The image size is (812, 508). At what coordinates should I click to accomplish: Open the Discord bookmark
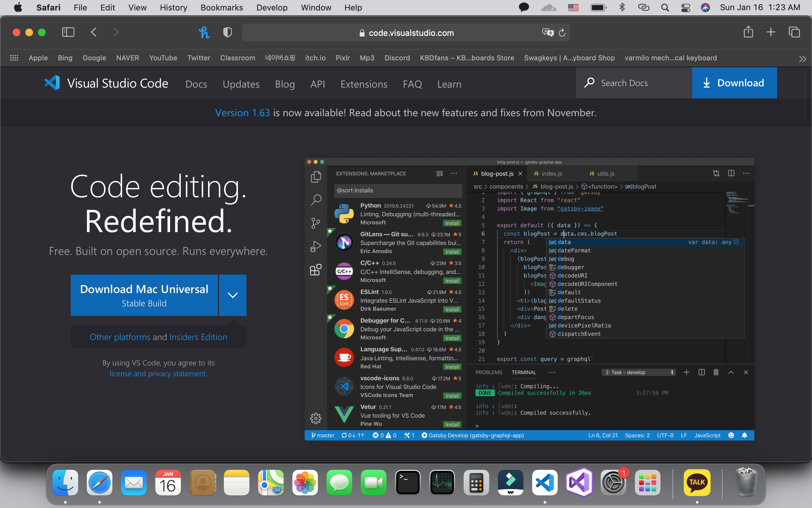click(397, 58)
